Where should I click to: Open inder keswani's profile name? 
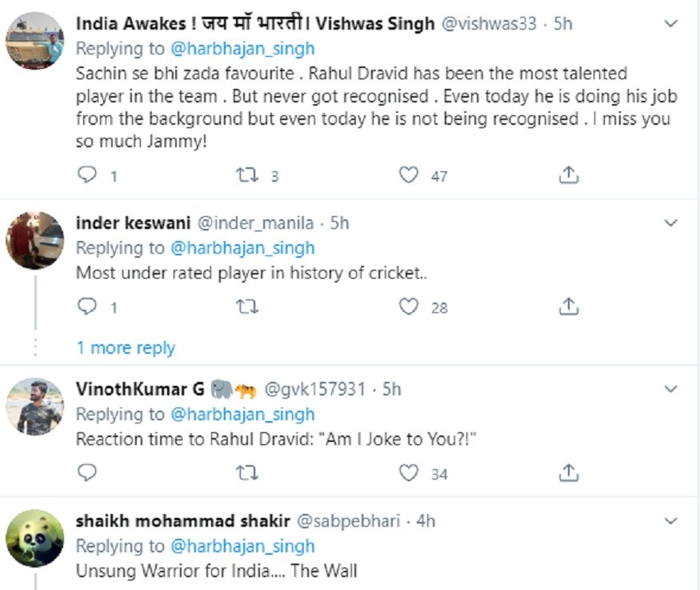(x=133, y=223)
